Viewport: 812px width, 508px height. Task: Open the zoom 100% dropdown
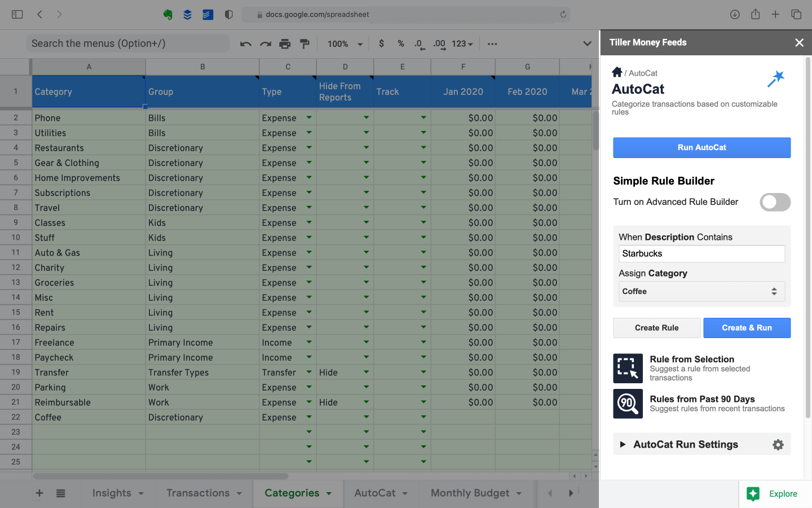click(345, 44)
